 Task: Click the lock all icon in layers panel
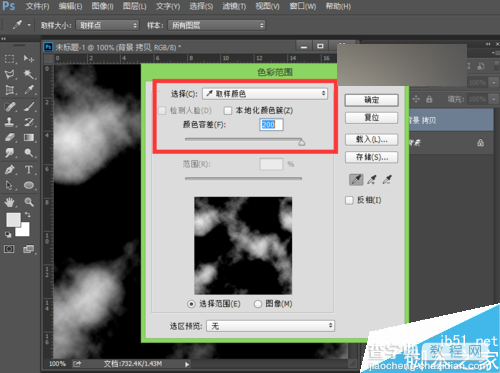pyautogui.click(x=429, y=99)
